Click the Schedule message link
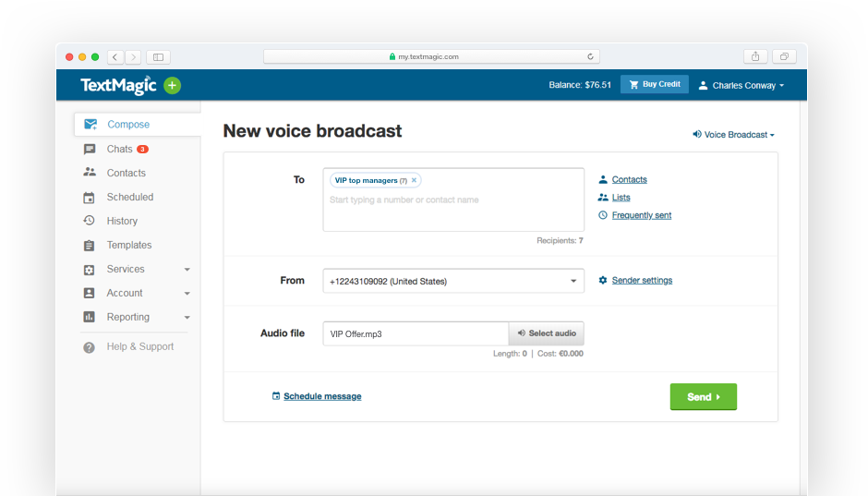This screenshot has width=868, height=496. (x=322, y=396)
